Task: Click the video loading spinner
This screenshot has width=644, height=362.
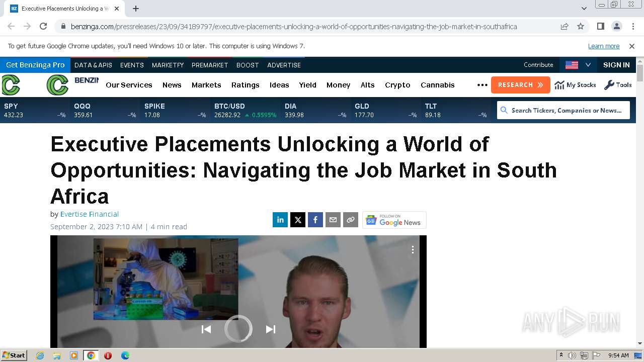Action: 238,329
